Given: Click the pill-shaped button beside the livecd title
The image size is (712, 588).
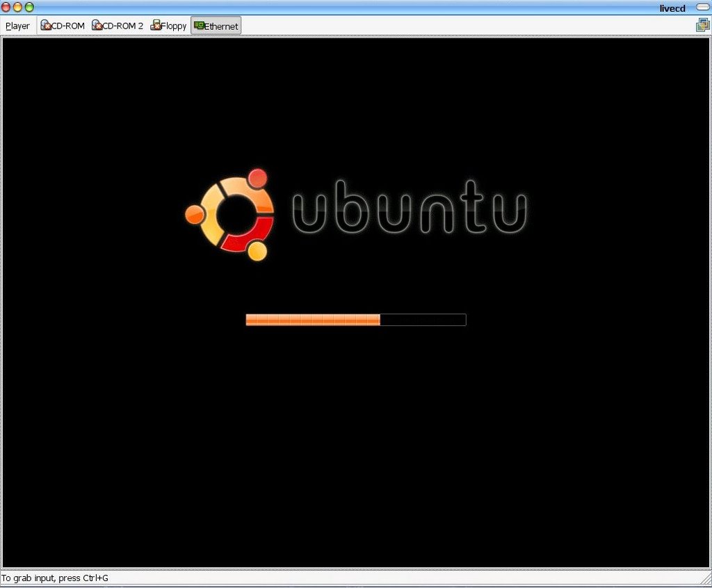Looking at the screenshot, I should click(x=703, y=7).
